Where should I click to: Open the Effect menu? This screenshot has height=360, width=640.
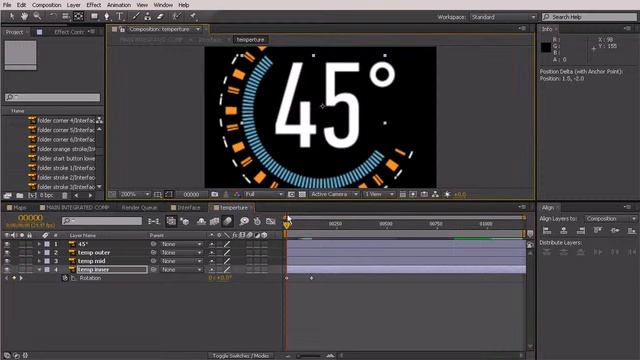point(93,5)
